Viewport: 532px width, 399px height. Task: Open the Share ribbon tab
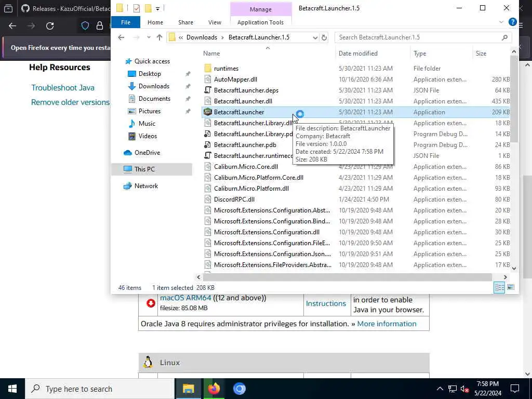pyautogui.click(x=185, y=22)
